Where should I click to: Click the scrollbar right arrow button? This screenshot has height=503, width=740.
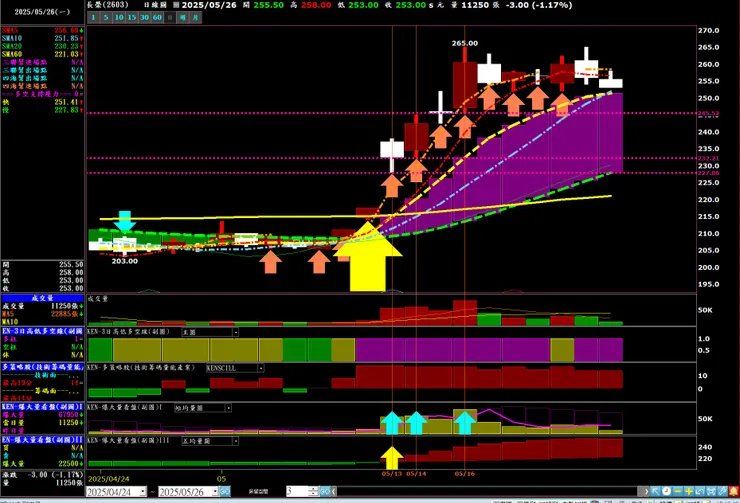(x=646, y=491)
